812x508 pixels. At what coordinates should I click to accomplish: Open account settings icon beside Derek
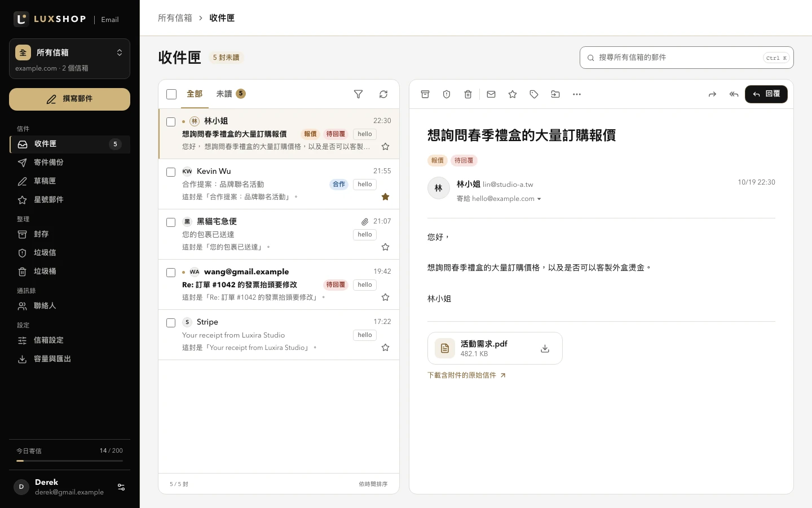[121, 487]
